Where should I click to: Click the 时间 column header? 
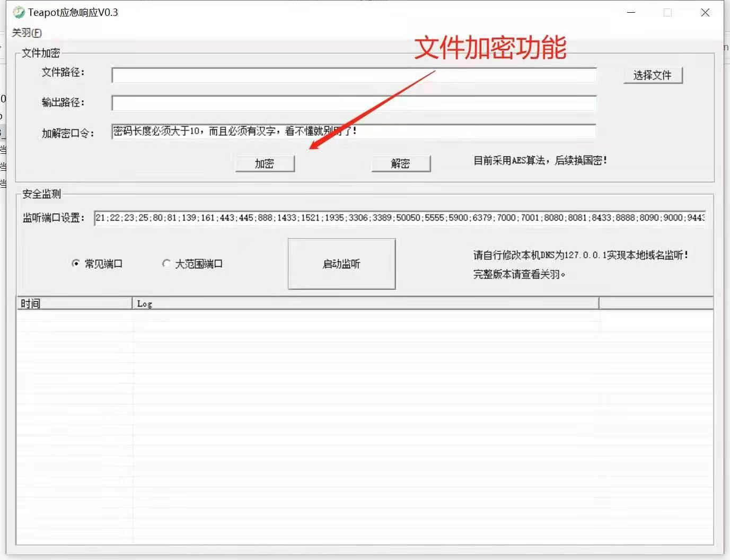[74, 303]
